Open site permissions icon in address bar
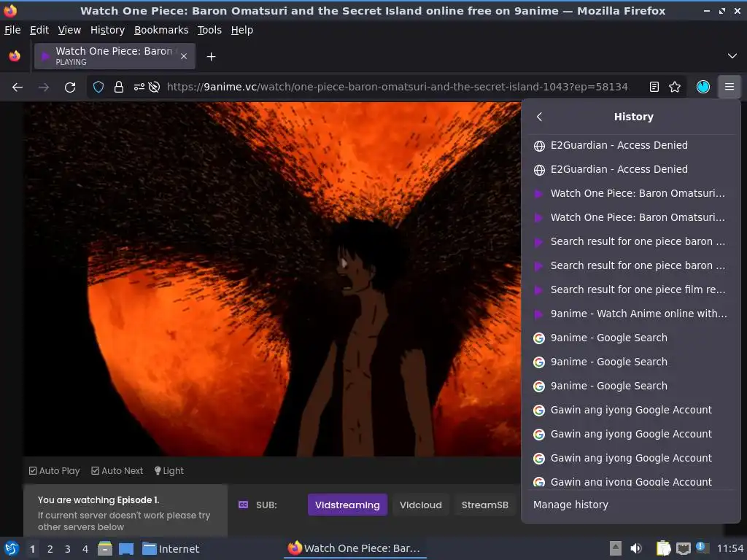The height and width of the screenshot is (560, 747). [139, 87]
